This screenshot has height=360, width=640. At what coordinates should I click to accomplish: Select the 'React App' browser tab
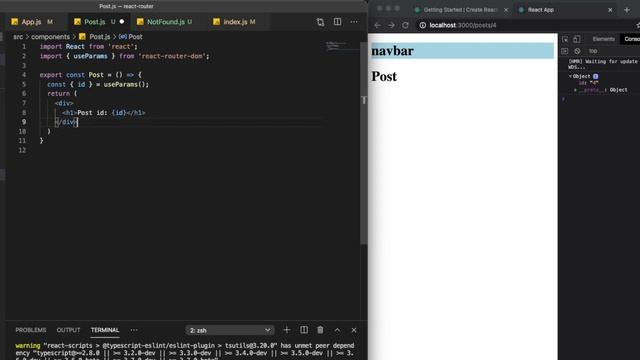tap(540, 10)
